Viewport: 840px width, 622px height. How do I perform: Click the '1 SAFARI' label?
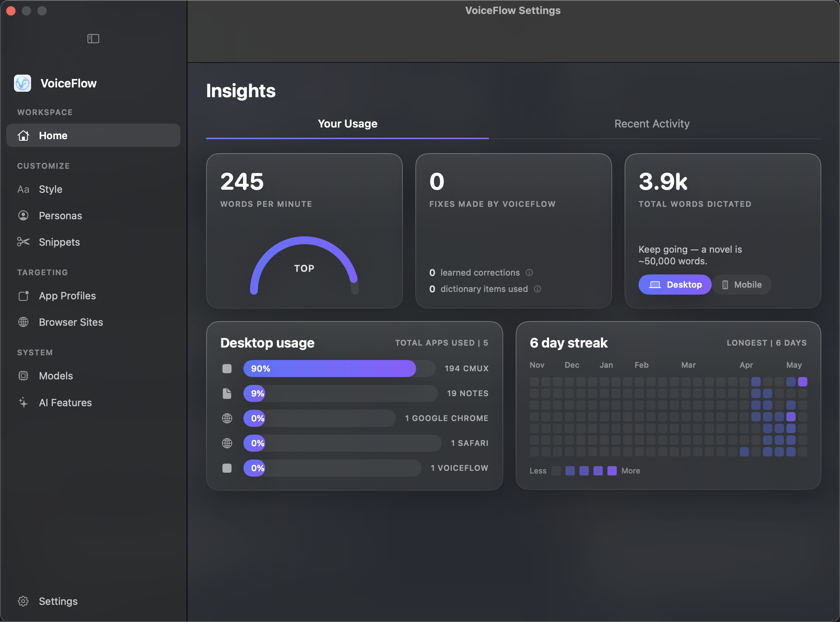[x=470, y=443]
